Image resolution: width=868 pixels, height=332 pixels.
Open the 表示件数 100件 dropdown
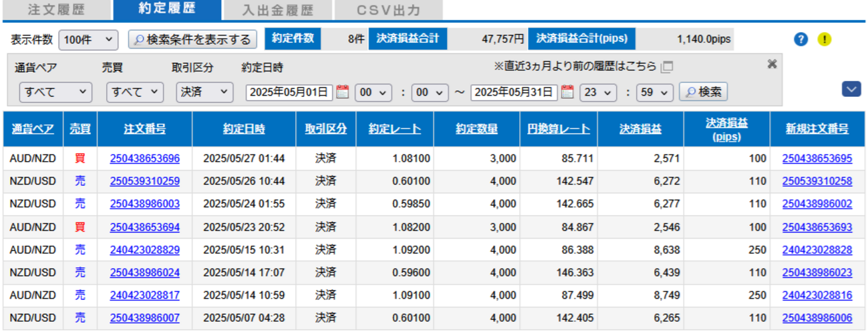pyautogui.click(x=89, y=39)
